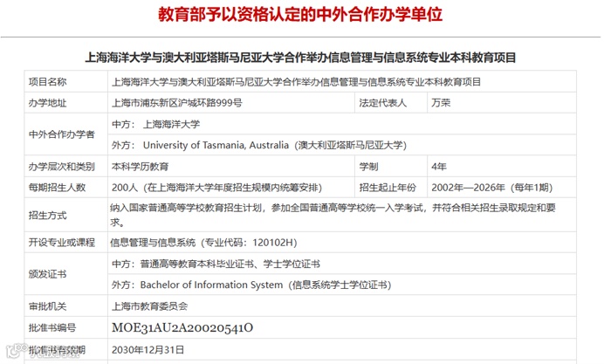Click the value 2002年—2026年 (每年1期)
This screenshot has width=604, height=364.
click(x=492, y=188)
